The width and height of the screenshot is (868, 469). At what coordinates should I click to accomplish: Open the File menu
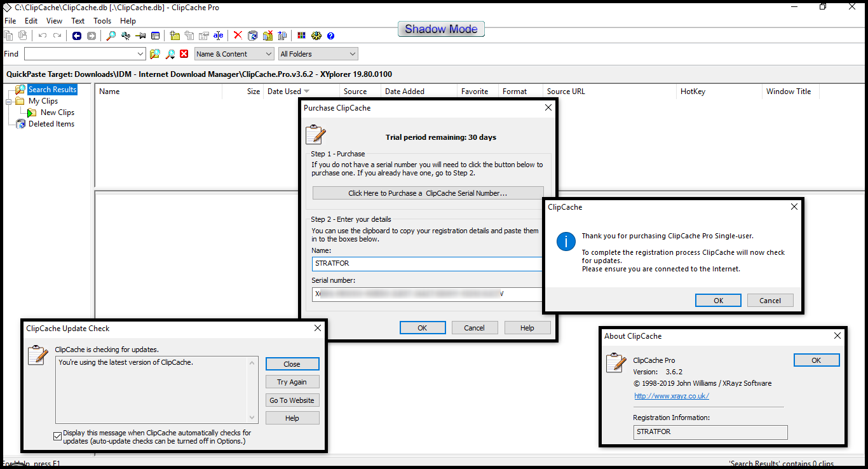tap(10, 21)
